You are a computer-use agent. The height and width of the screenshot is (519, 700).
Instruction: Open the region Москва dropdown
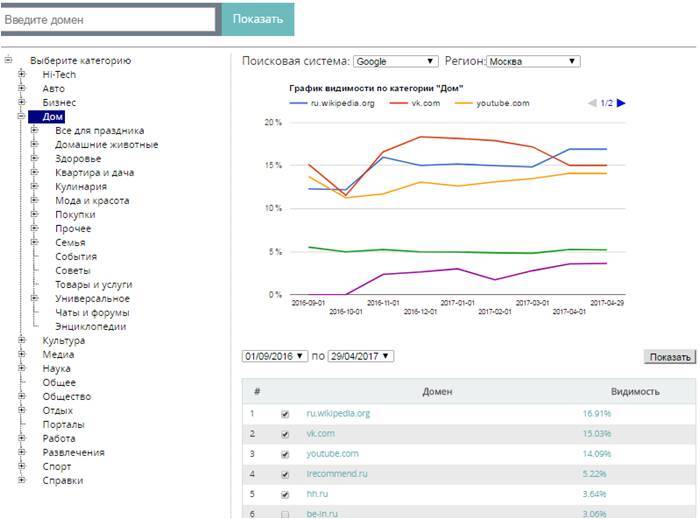coord(532,61)
